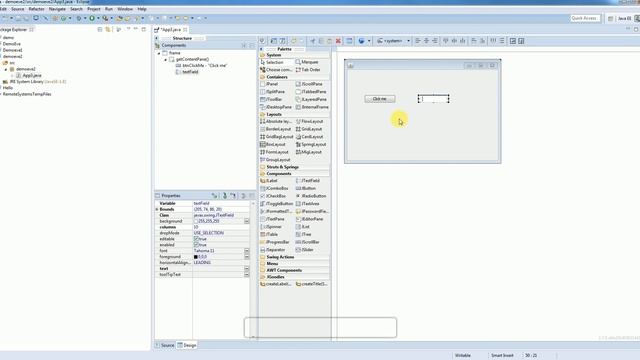Switch to the Source tab
Viewport: 640px width, 360px height.
(x=164, y=345)
